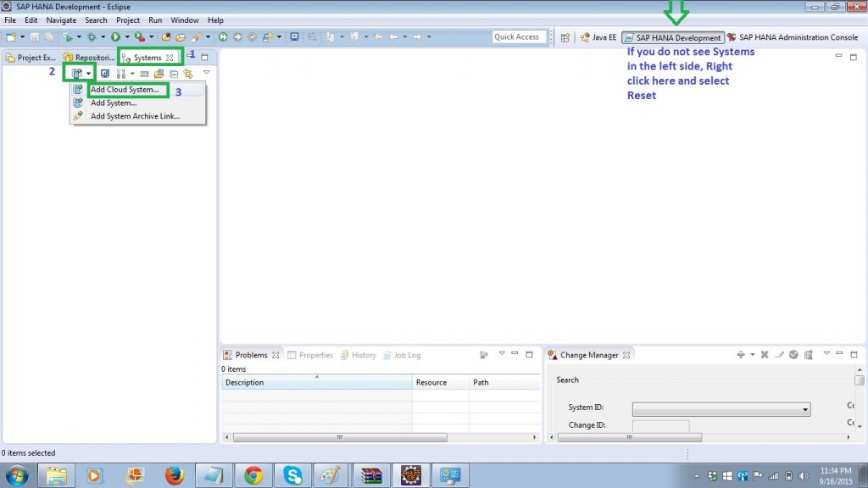Open the File menu
The width and height of the screenshot is (868, 488).
10,20
